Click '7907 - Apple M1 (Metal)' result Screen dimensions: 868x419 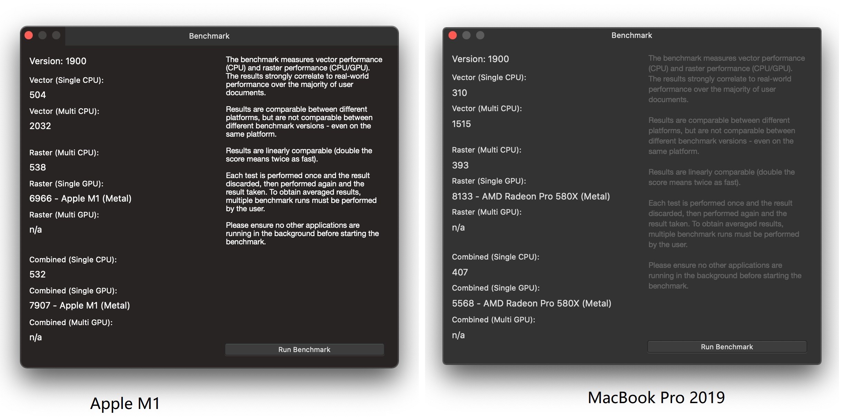tap(80, 305)
